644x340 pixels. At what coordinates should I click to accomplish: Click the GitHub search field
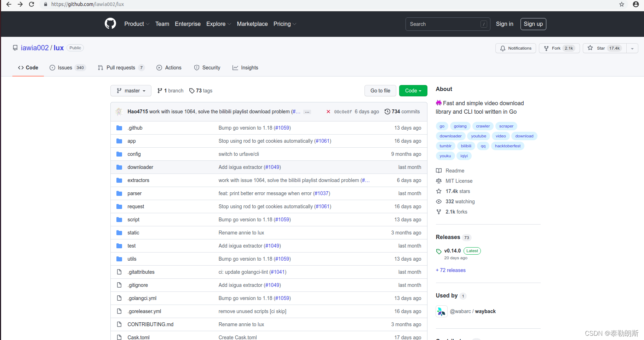pyautogui.click(x=448, y=24)
